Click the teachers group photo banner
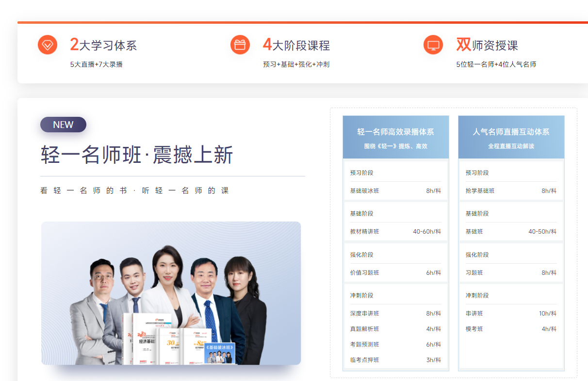 171,293
